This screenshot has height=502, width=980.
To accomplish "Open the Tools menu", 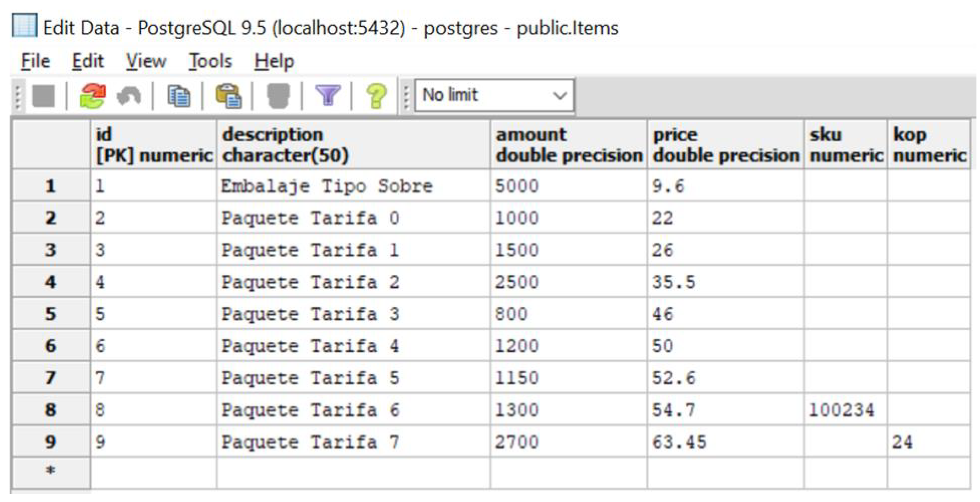I will click(x=210, y=61).
